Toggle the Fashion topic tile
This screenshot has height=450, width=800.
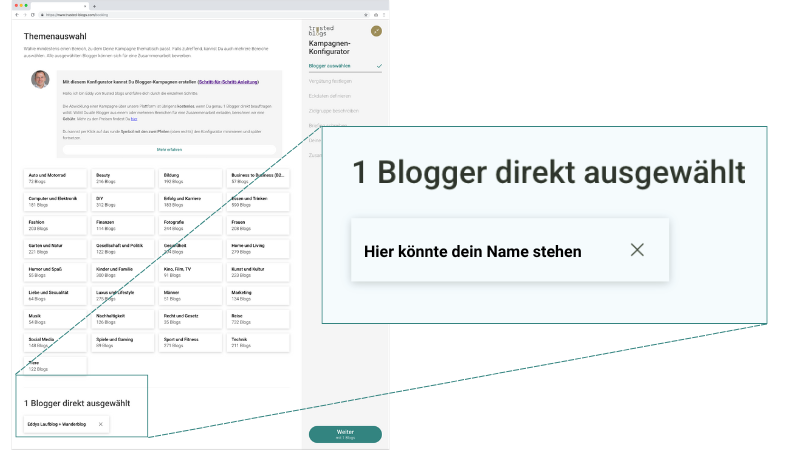pyautogui.click(x=55, y=225)
